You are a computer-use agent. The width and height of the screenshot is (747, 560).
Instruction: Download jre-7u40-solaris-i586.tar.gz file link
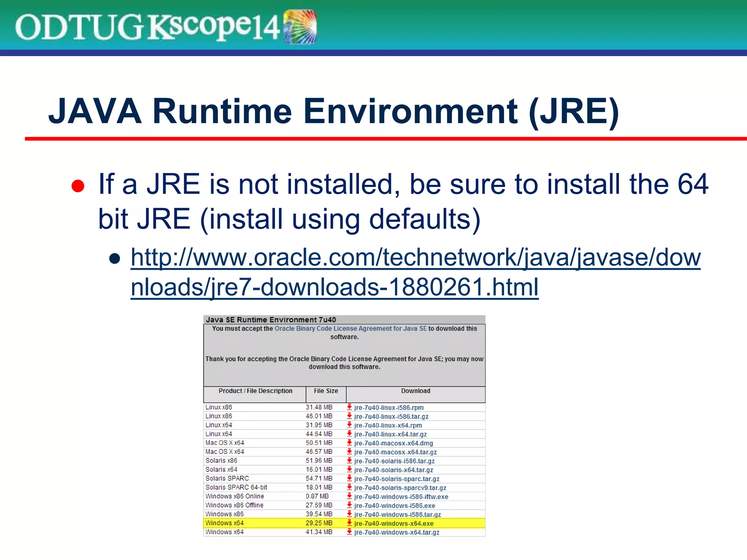[x=394, y=461]
